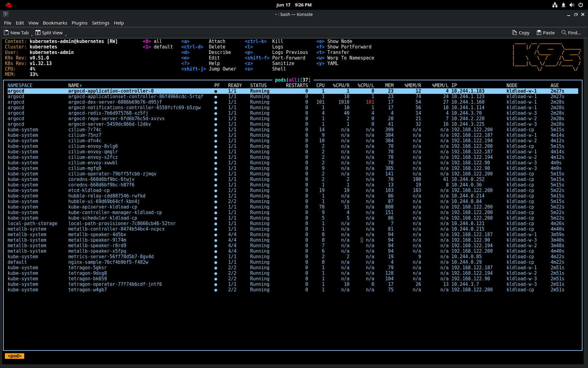Viewport: 588px width, 368px height.
Task: Open the Plugins menu
Action: 80,23
